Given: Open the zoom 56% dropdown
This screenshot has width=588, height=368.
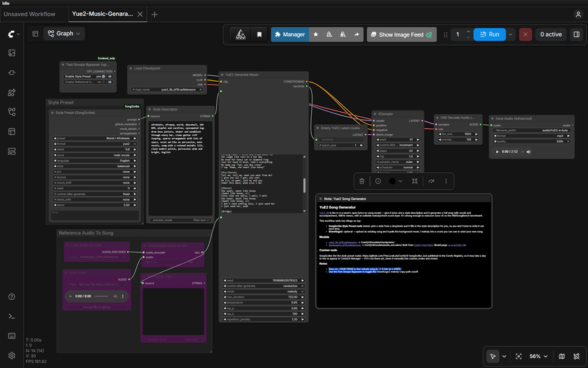Looking at the screenshot, I should click(x=539, y=357).
